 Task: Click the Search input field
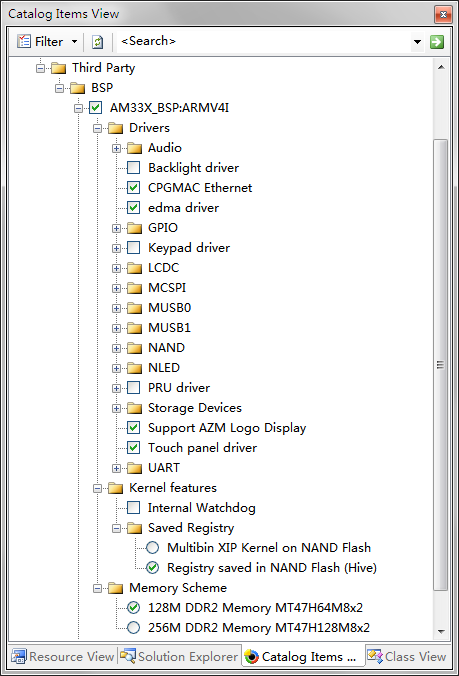(265, 42)
